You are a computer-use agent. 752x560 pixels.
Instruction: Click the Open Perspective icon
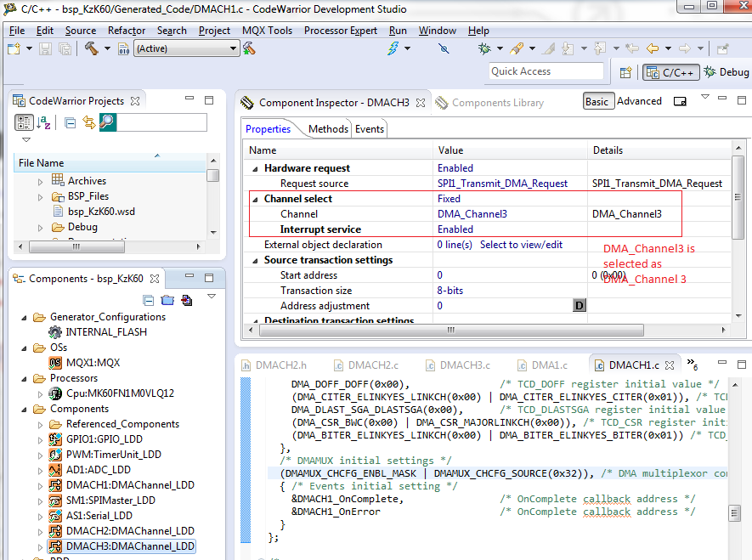[x=625, y=72]
